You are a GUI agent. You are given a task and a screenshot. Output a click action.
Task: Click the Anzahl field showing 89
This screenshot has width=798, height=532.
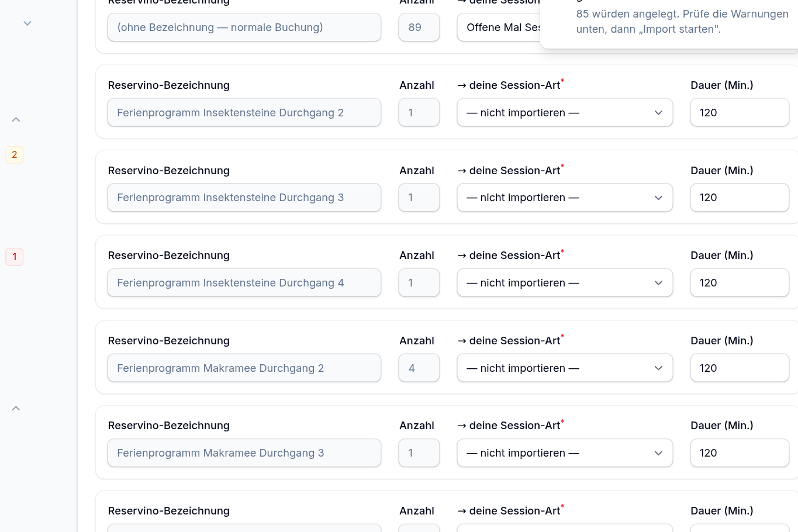tap(419, 27)
